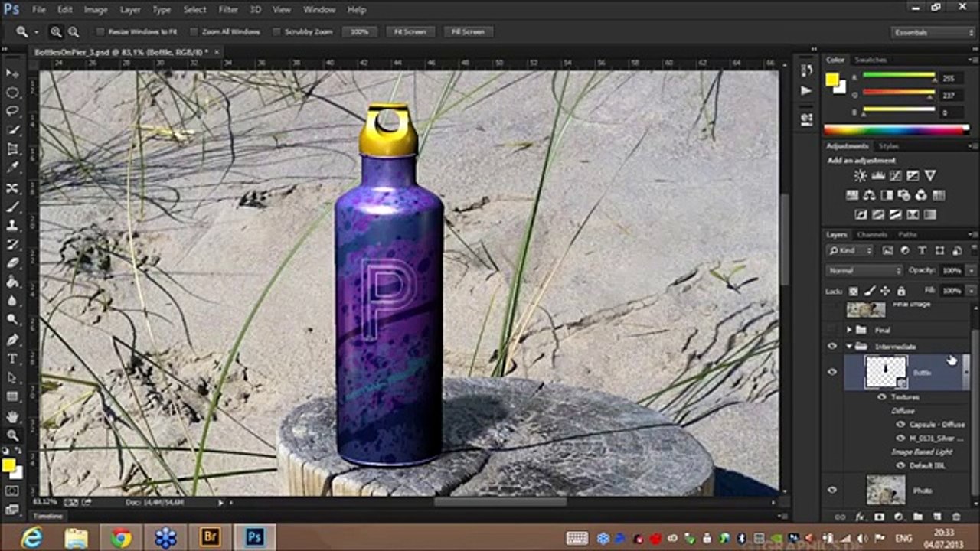The image size is (980, 551).
Task: Select the Brush tool
Action: (12, 207)
